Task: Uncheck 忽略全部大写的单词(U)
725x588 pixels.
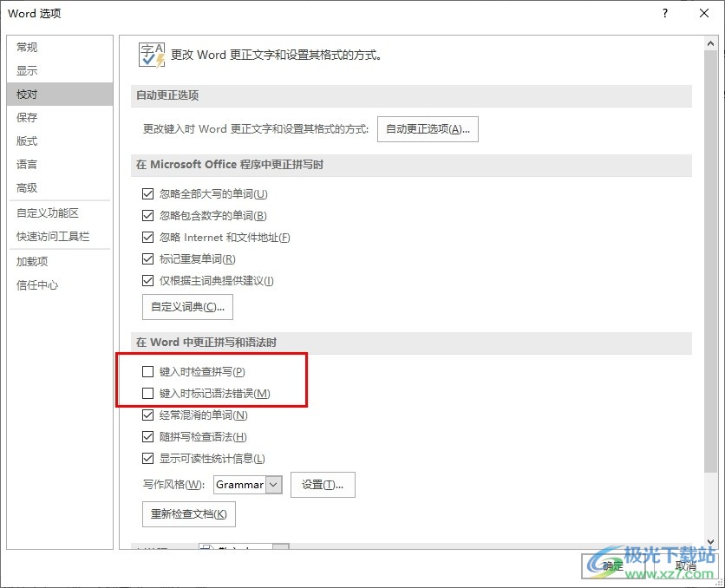Action: point(148,193)
